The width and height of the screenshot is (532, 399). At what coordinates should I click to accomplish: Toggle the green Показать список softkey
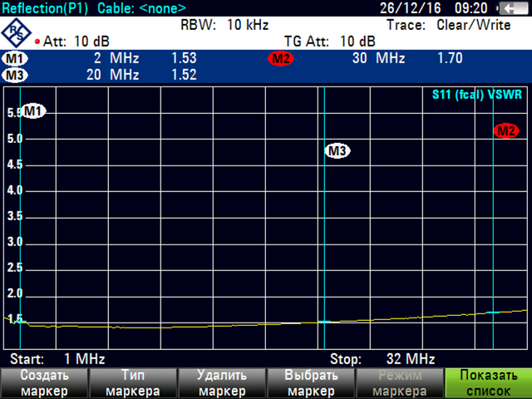click(487, 383)
